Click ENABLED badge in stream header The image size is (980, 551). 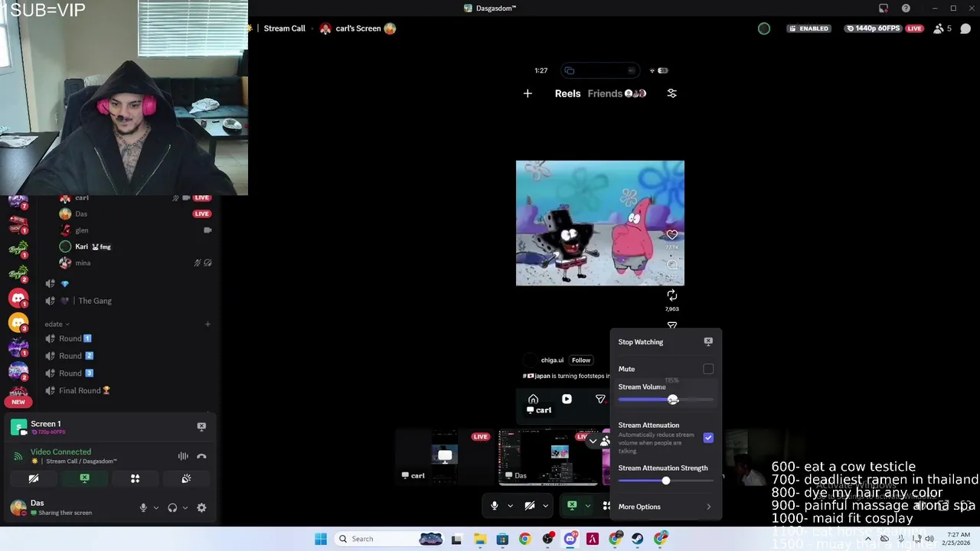tap(808, 28)
